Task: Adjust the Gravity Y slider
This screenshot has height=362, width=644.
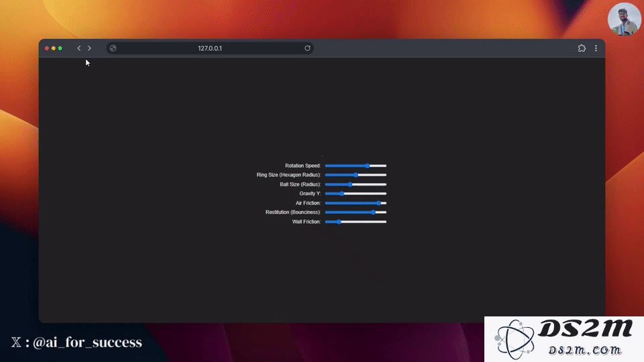Action: point(356,193)
